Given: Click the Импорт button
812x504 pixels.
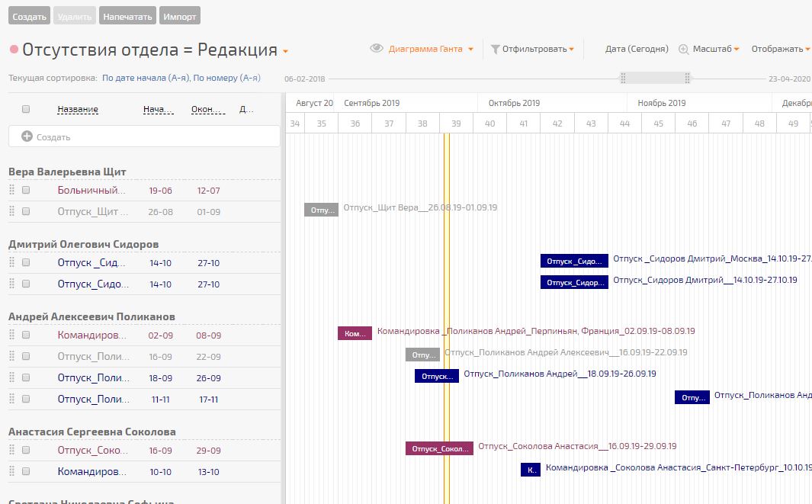Looking at the screenshot, I should click(180, 16).
